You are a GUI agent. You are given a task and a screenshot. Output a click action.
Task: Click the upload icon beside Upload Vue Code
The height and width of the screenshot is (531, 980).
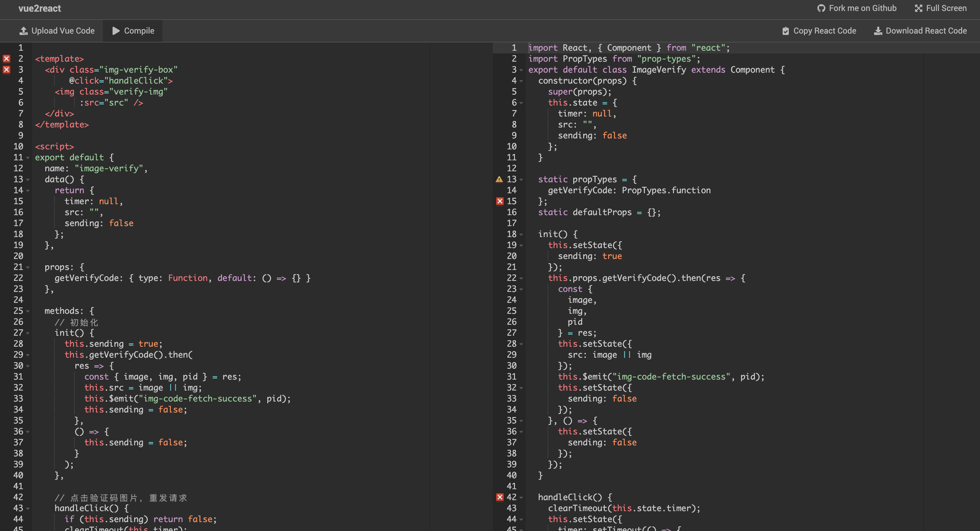click(24, 31)
